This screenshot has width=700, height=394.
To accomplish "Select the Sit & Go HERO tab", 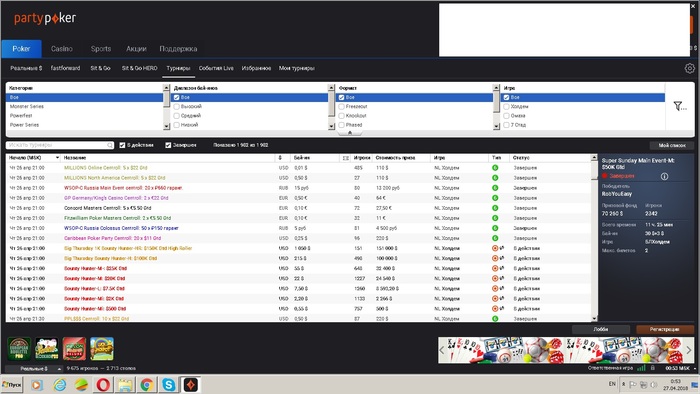I will (x=139, y=68).
